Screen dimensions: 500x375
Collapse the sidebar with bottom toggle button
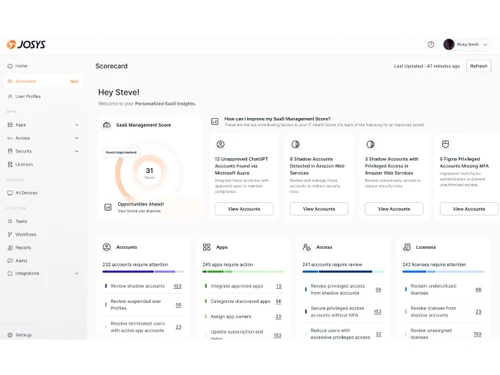[76, 335]
